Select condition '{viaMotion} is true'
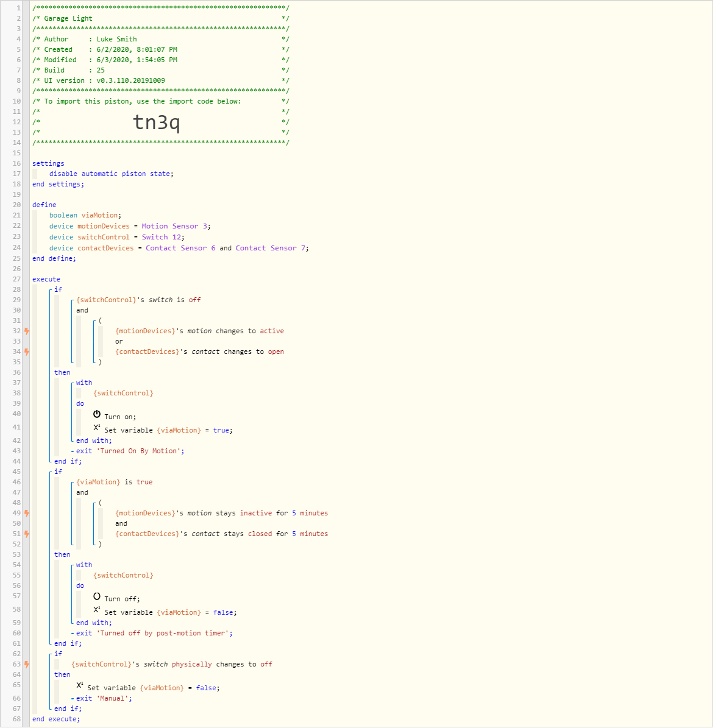The image size is (718, 728). point(114,482)
